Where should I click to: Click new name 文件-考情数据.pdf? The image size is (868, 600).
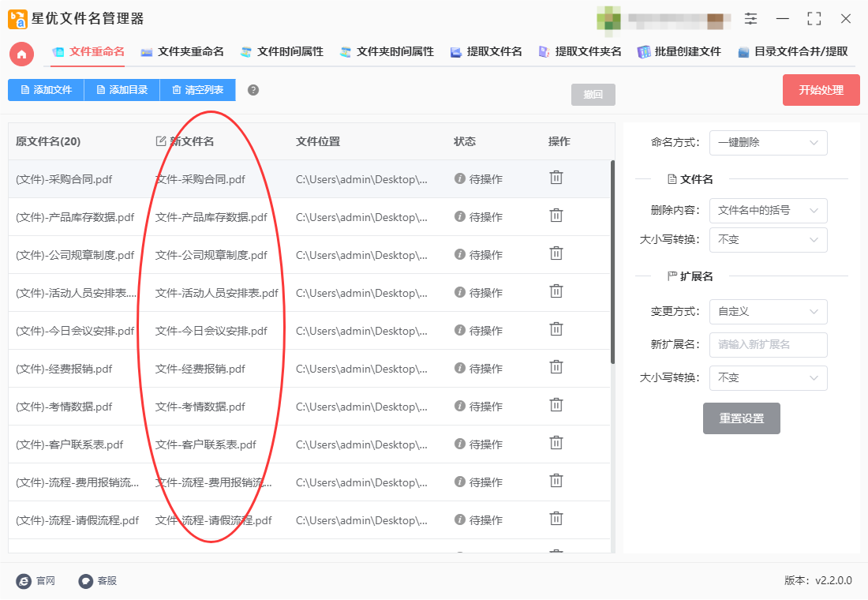200,407
